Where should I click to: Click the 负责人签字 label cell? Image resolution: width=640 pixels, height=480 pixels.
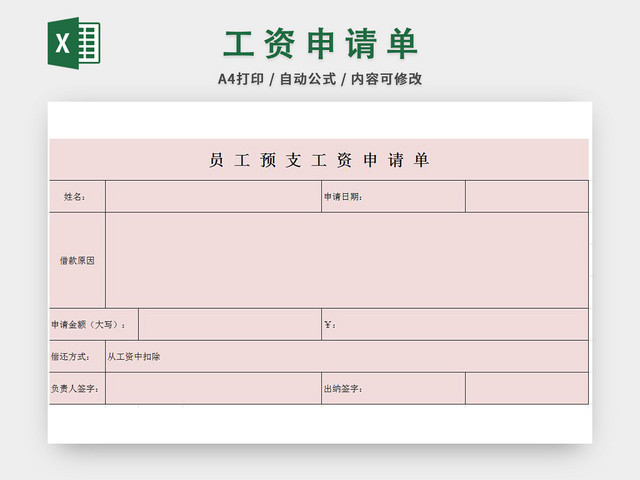click(77, 388)
